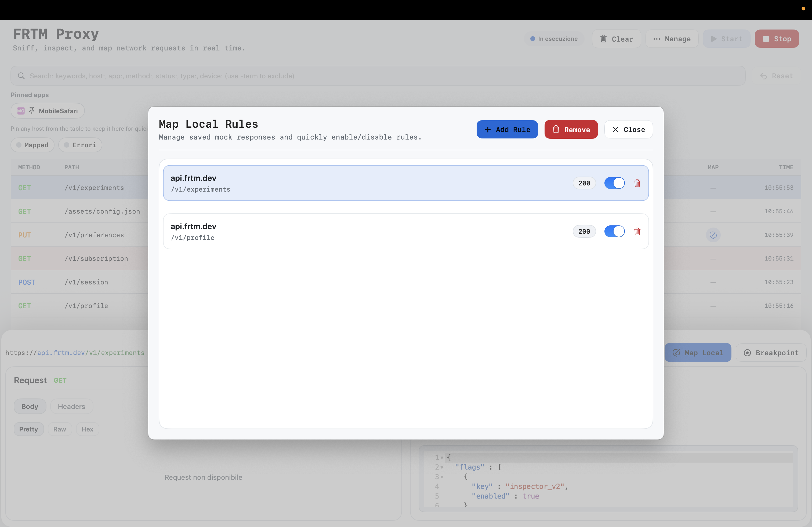Click the red Remove button
Viewport: 812px width, 527px height.
571,130
